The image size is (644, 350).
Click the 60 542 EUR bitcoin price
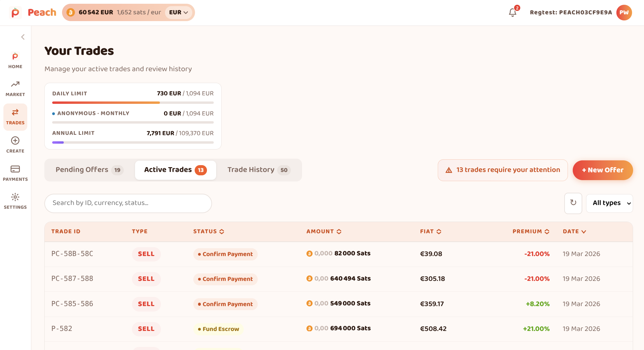(96, 13)
